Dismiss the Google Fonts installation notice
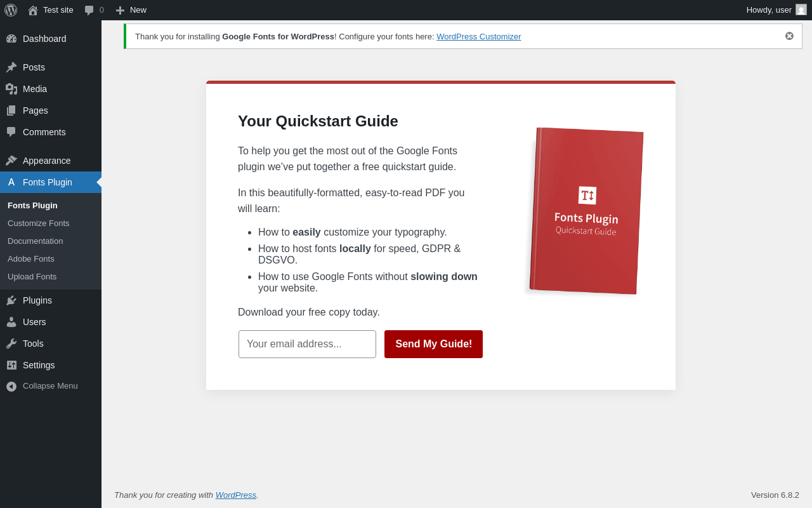Image resolution: width=812 pixels, height=508 pixels. (789, 36)
